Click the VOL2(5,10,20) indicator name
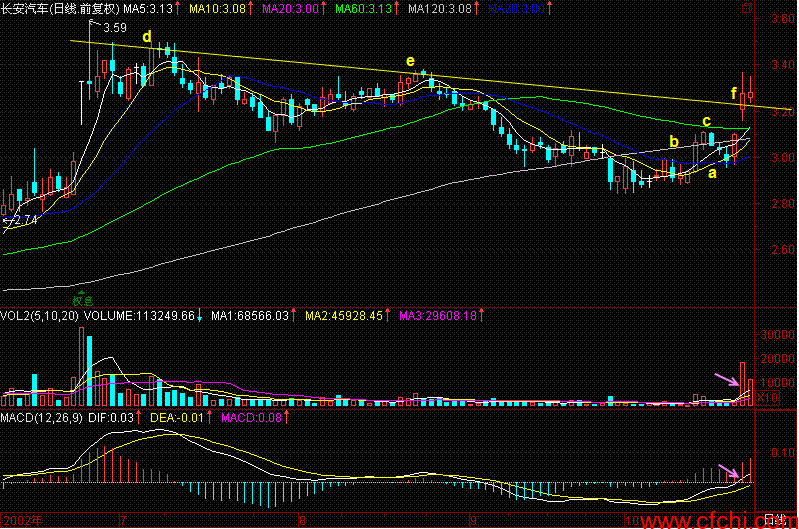 (x=39, y=316)
